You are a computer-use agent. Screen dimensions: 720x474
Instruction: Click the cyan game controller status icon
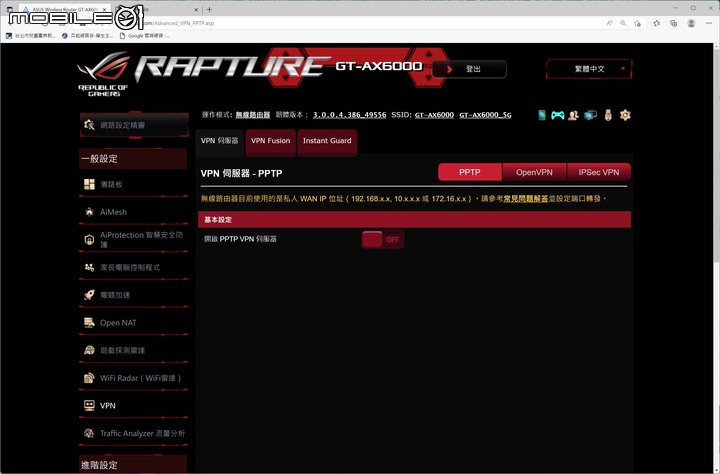click(557, 115)
